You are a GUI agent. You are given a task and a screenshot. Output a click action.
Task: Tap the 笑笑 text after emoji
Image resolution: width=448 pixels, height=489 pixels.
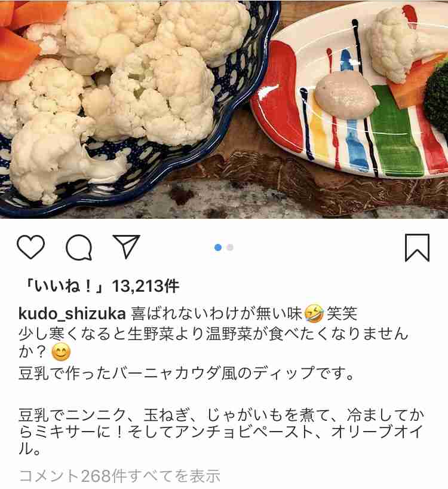tap(342, 313)
